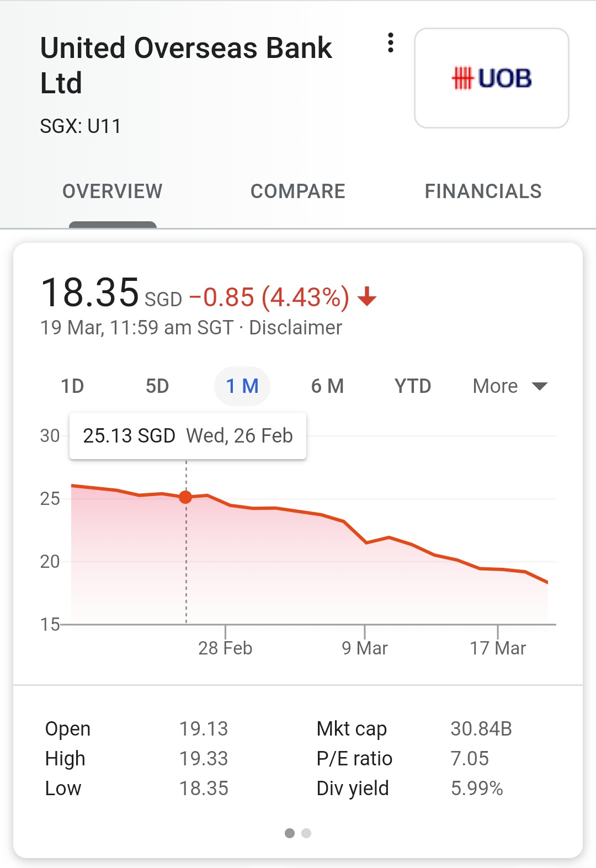Click the 25.13 SGD price tooltip
The height and width of the screenshot is (868, 596).
click(188, 436)
